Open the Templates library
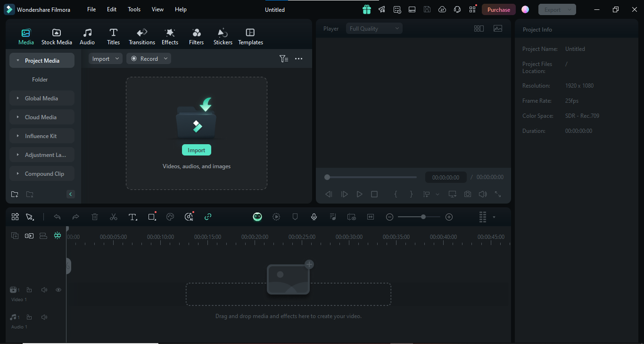Screen dimensions: 644x344 click(250, 37)
